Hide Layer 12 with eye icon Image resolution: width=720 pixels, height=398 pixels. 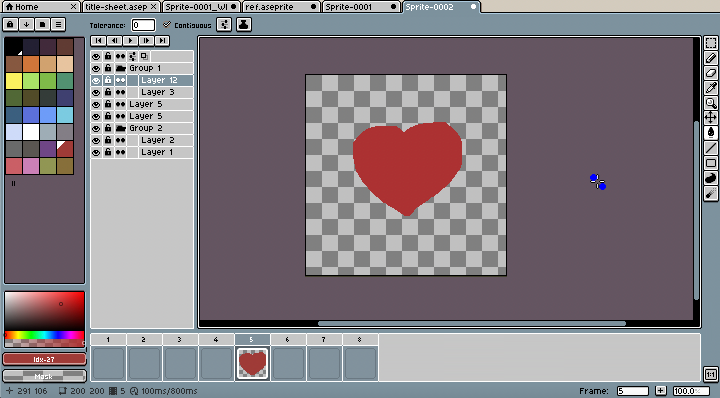(96, 80)
